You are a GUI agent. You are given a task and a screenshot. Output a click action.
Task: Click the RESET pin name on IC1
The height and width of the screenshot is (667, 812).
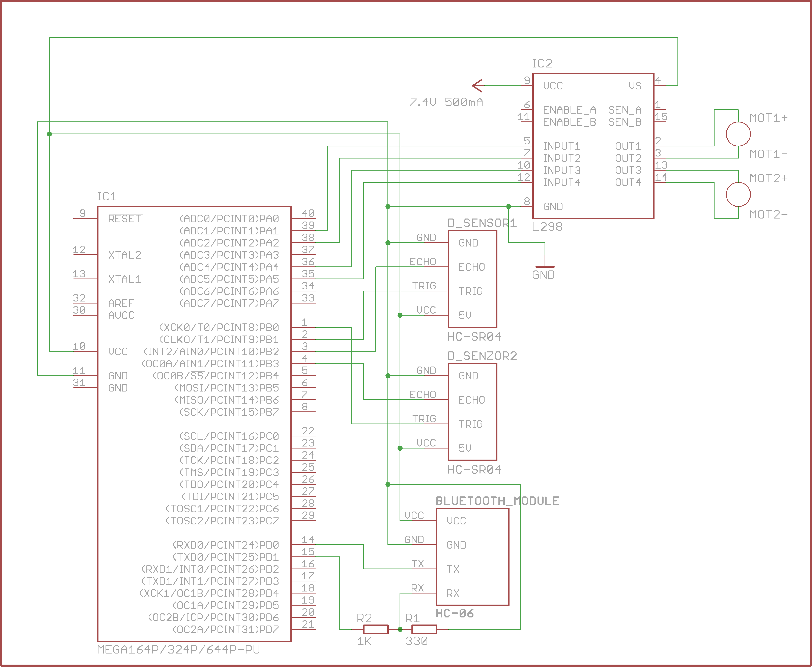point(125,218)
